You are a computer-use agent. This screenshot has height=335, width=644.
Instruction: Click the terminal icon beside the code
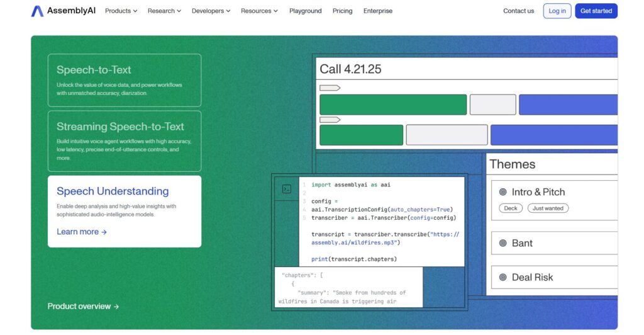tap(287, 189)
